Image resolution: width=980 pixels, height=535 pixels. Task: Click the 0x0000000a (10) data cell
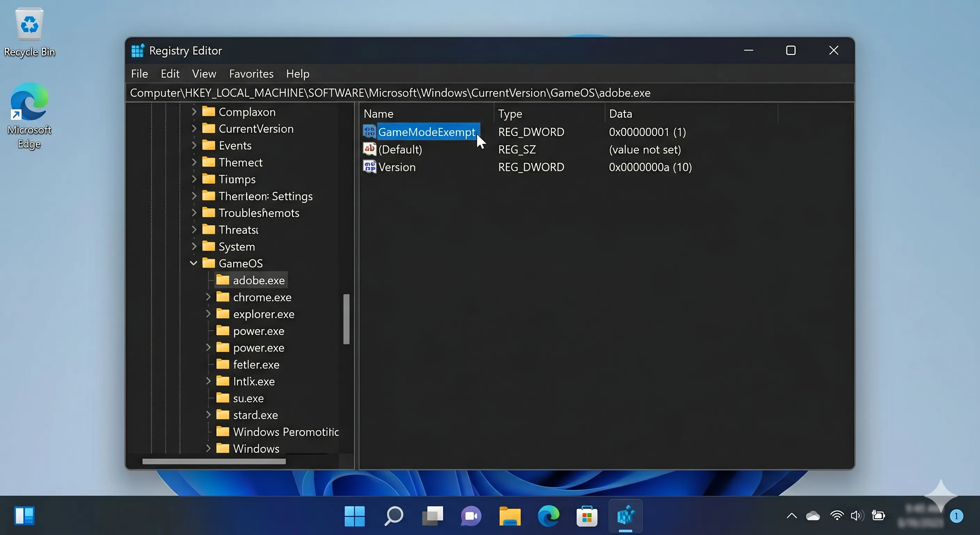[x=650, y=167]
